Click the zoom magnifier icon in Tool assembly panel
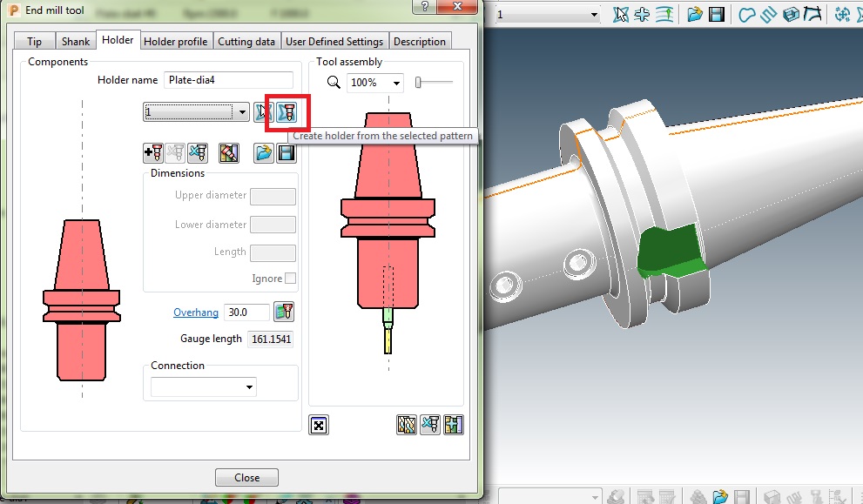Screen dimensions: 863x504 tap(334, 82)
